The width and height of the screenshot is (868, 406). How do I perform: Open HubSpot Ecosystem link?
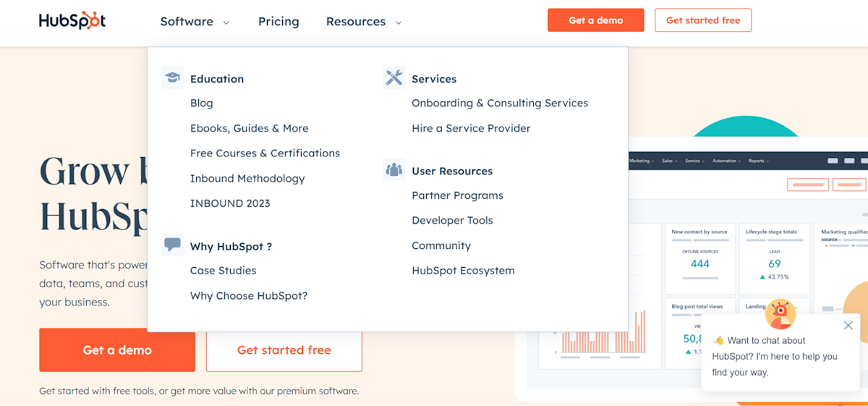(x=463, y=271)
